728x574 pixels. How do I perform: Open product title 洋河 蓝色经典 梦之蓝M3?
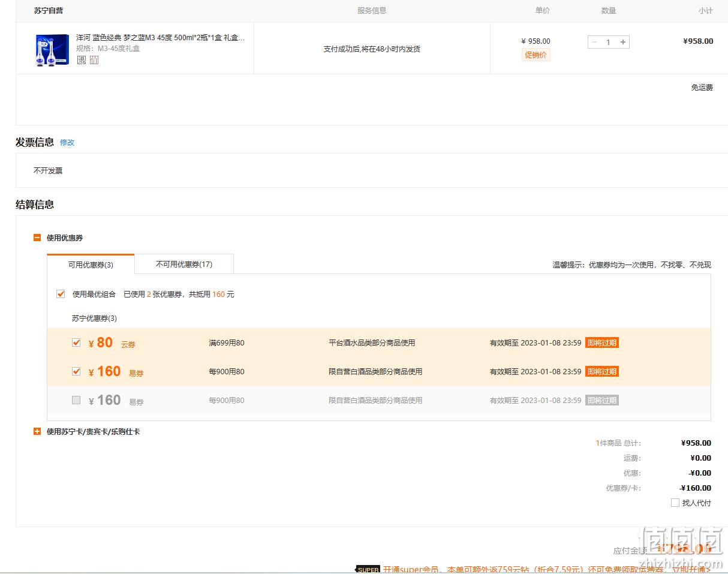pyautogui.click(x=160, y=38)
